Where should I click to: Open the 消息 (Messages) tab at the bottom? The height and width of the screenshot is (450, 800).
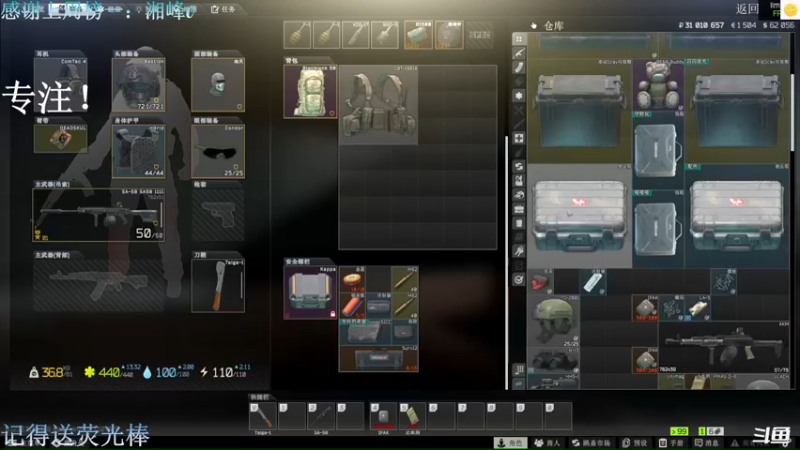pyautogui.click(x=707, y=443)
